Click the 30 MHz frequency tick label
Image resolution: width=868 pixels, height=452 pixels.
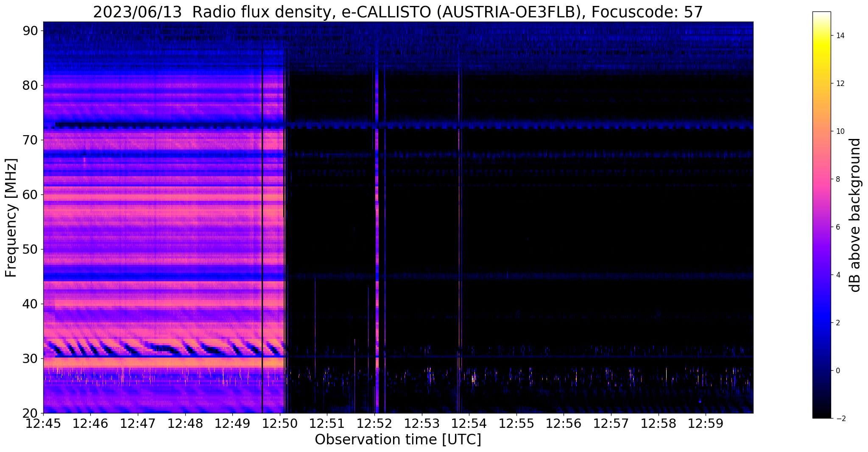click(x=31, y=358)
